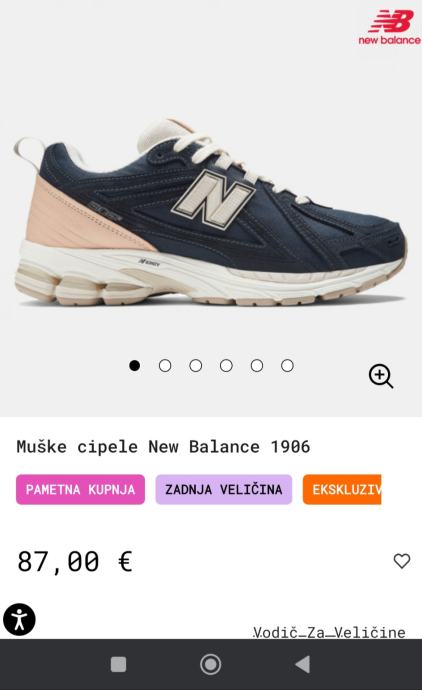Select fourth image carousel dot
The width and height of the screenshot is (422, 690).
point(226,366)
